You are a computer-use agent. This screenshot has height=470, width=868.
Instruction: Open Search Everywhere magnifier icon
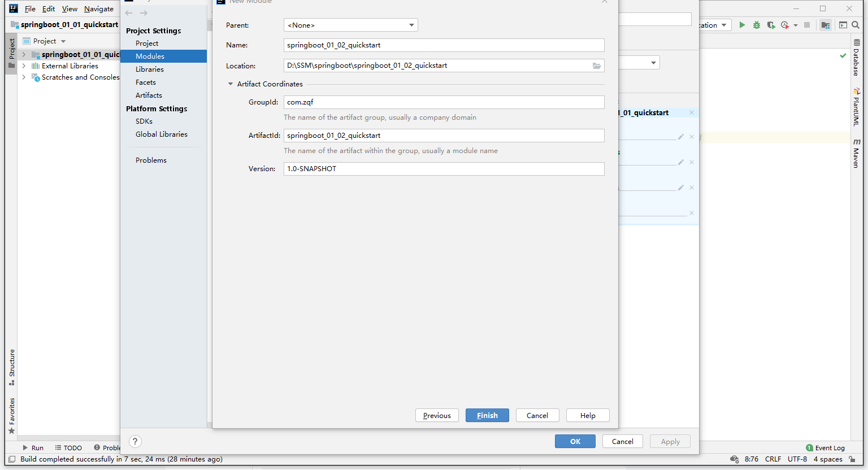856,25
